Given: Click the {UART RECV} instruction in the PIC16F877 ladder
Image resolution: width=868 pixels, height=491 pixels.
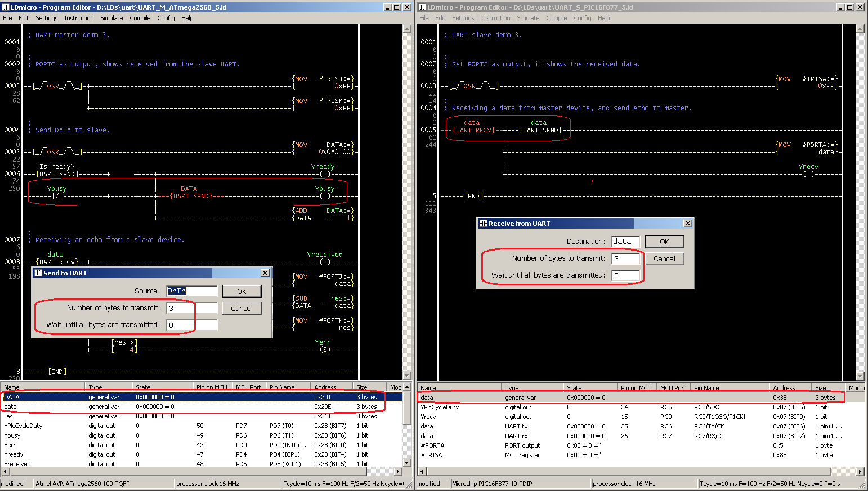Looking at the screenshot, I should (474, 130).
